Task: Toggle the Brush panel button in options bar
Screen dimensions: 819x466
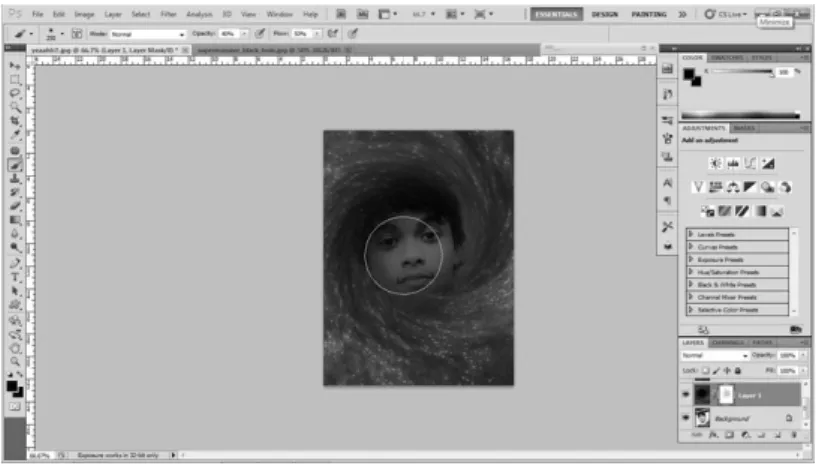Action: coord(77,34)
